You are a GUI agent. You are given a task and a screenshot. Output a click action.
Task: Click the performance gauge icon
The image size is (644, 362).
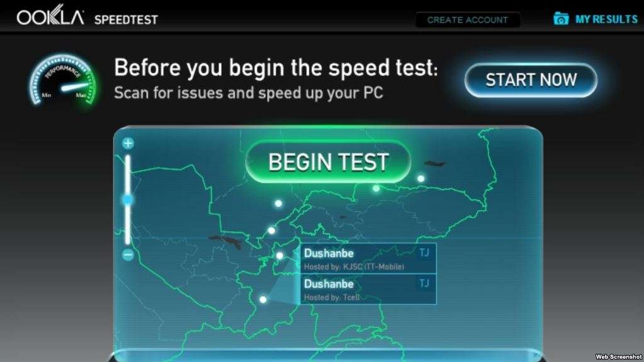63,79
